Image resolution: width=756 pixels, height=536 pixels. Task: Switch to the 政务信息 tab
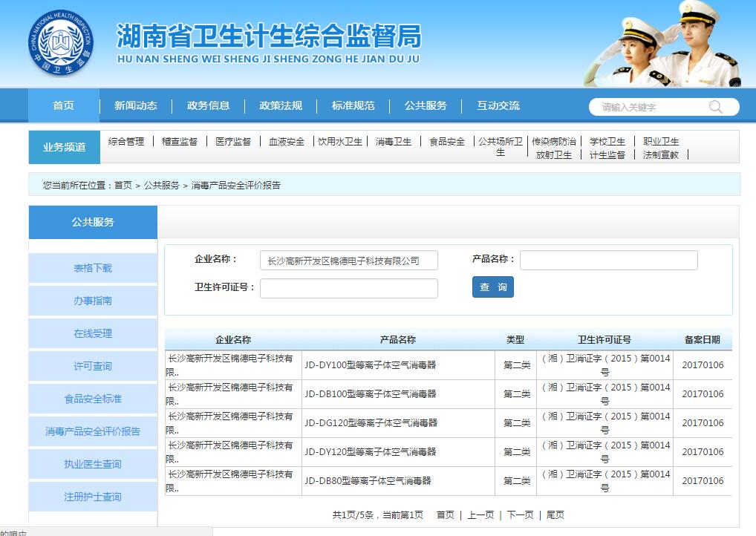[208, 106]
